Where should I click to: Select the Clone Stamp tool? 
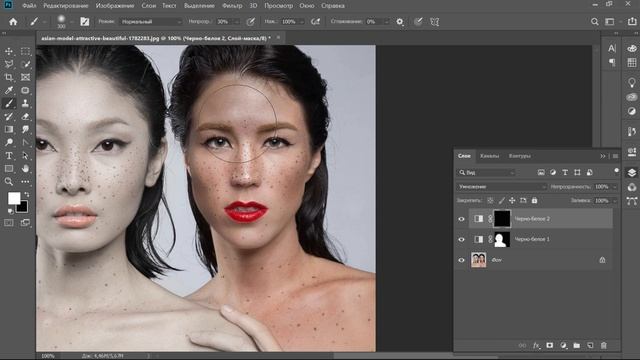pos(25,103)
